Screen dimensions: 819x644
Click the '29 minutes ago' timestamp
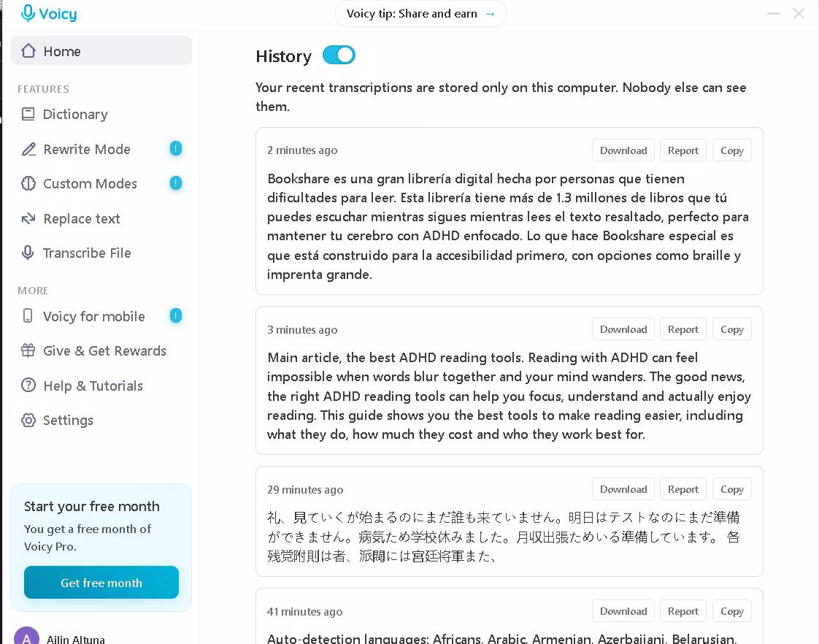click(x=305, y=490)
